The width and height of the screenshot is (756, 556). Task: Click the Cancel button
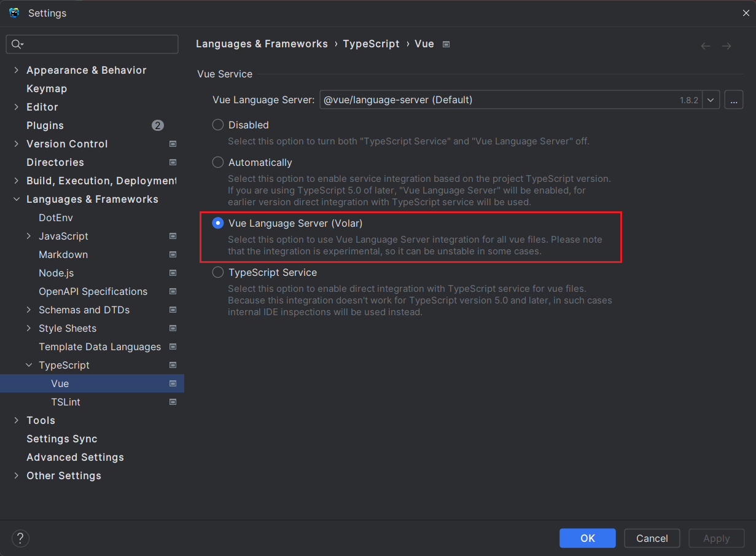point(652,538)
